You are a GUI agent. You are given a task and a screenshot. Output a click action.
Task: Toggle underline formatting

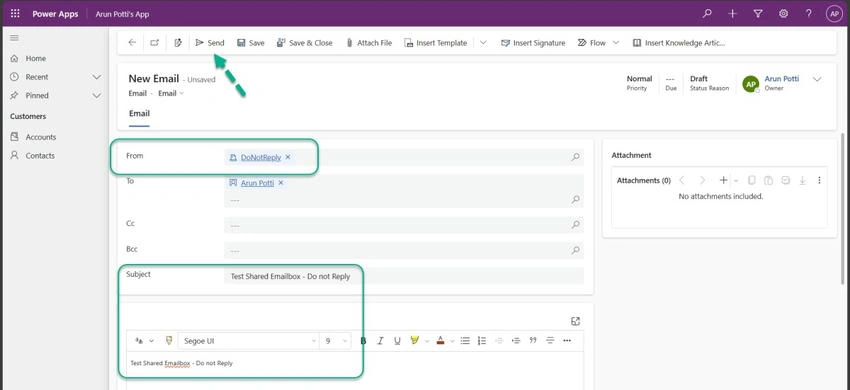397,341
